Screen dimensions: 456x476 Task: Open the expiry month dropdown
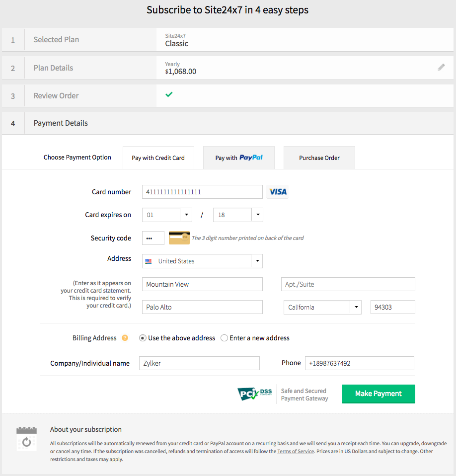point(186,215)
